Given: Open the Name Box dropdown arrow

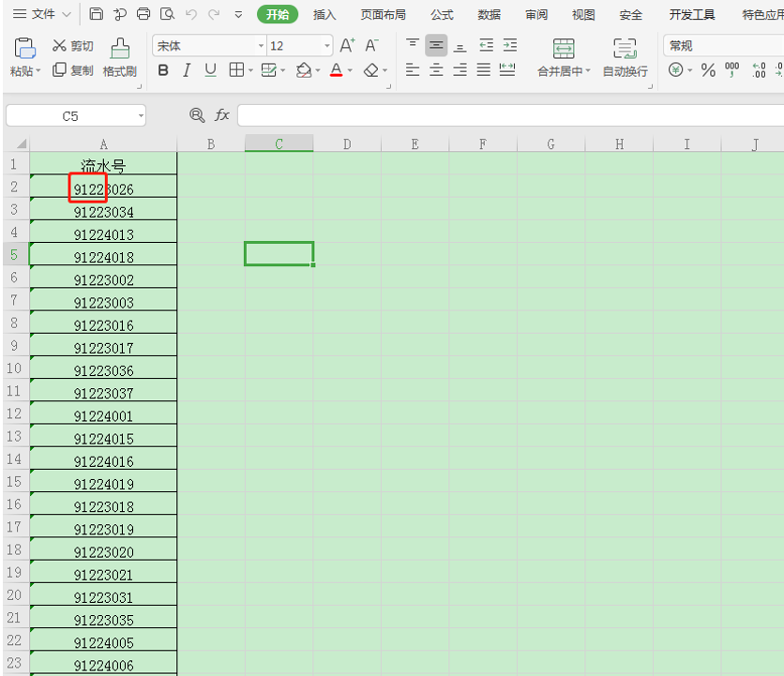Looking at the screenshot, I should [141, 116].
